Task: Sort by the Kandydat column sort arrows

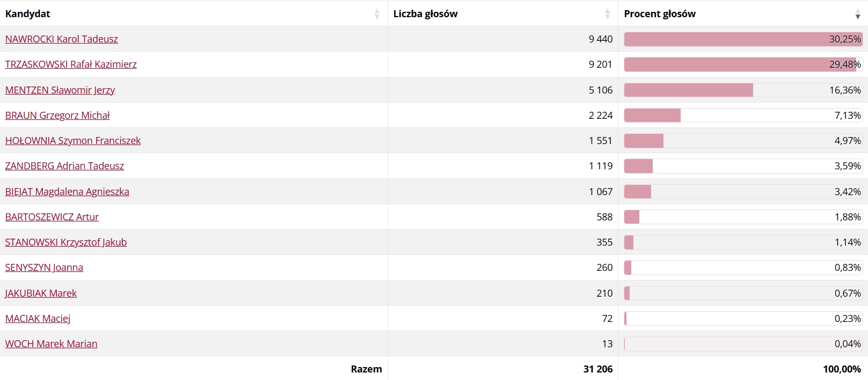Action: (x=377, y=14)
